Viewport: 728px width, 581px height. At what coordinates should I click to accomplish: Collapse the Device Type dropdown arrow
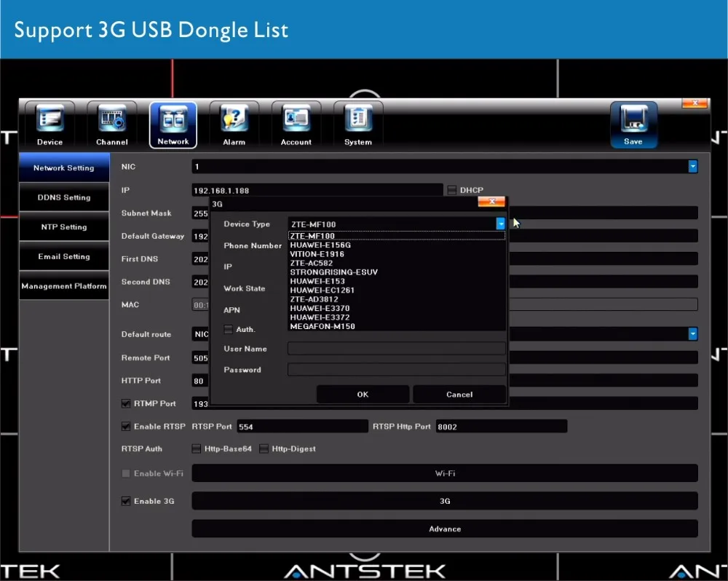[501, 224]
